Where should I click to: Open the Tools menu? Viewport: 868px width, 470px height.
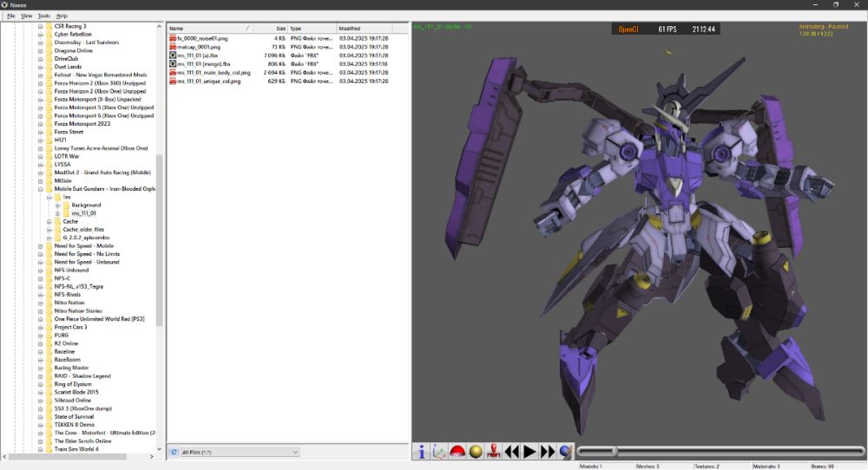click(43, 16)
